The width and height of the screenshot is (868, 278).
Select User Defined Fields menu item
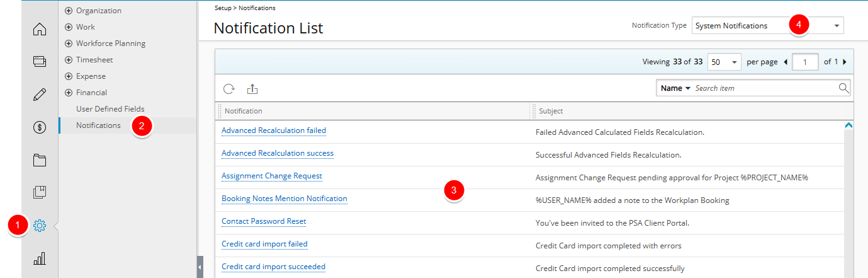point(110,109)
